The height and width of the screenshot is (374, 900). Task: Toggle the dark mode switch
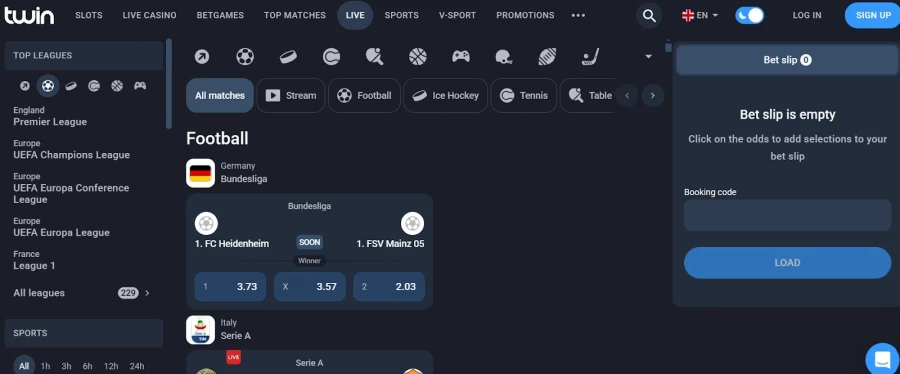[750, 15]
